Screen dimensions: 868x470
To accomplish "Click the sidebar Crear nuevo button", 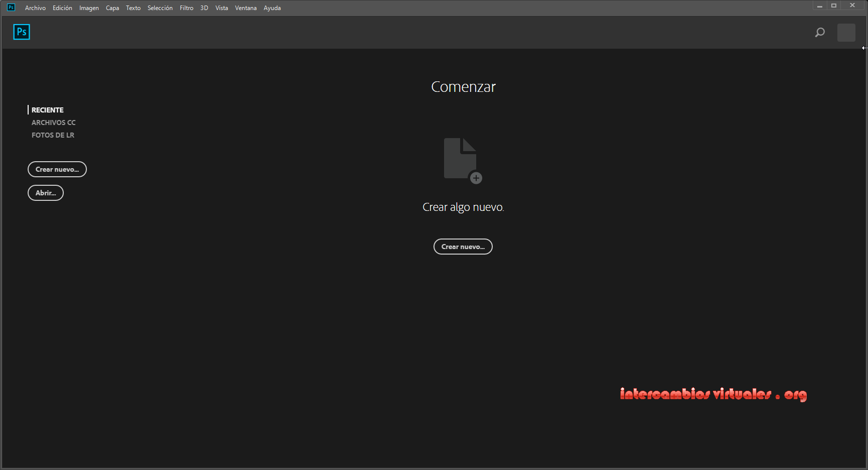I will tap(57, 169).
